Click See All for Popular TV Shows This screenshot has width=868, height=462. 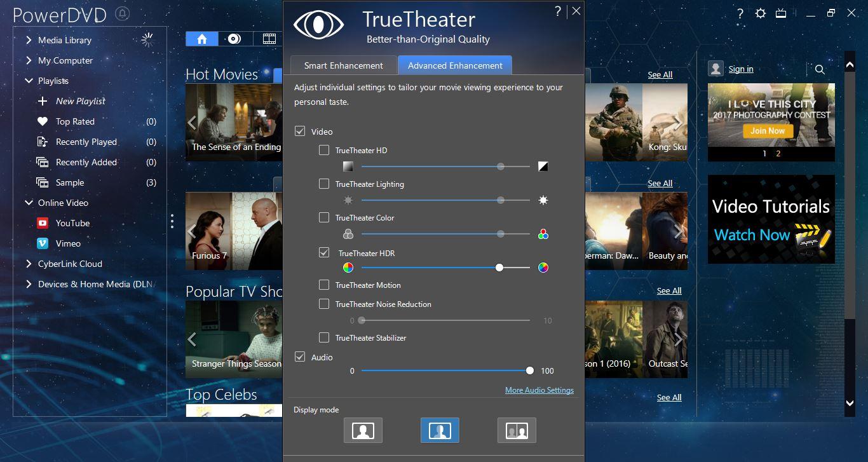[x=669, y=291]
